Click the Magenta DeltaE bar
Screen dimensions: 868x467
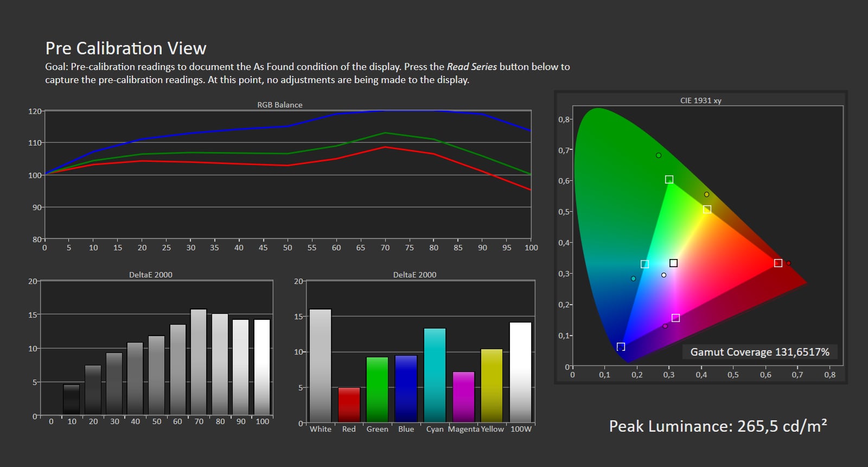pos(463,397)
